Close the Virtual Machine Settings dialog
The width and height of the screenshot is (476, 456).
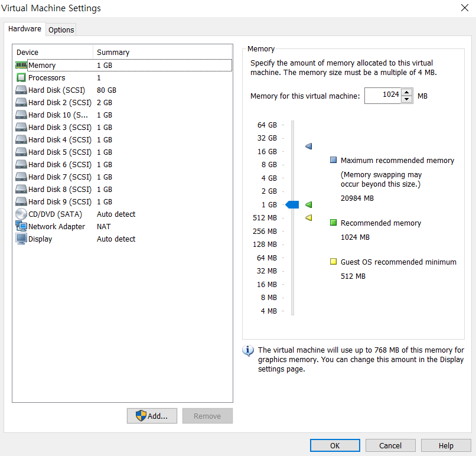464,8
